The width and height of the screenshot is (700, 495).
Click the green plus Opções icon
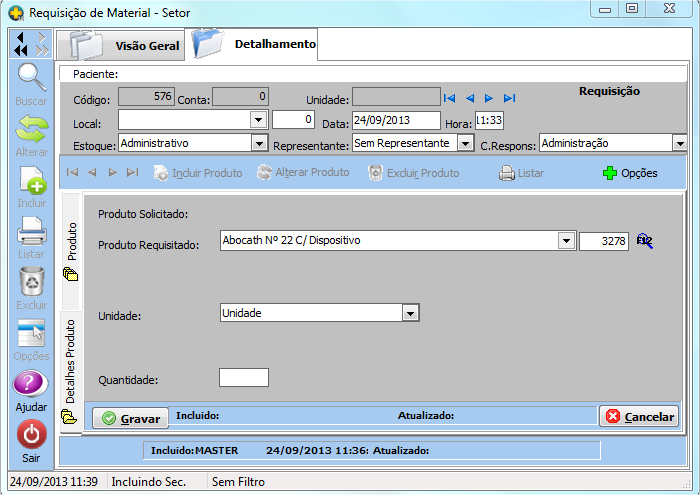pos(610,173)
